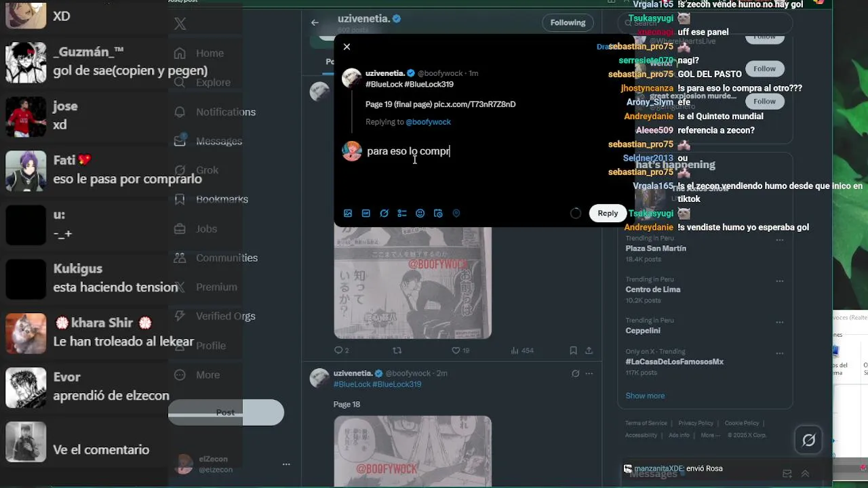Click Grok icon on Page 18 tweet
868x488 pixels.
575,373
